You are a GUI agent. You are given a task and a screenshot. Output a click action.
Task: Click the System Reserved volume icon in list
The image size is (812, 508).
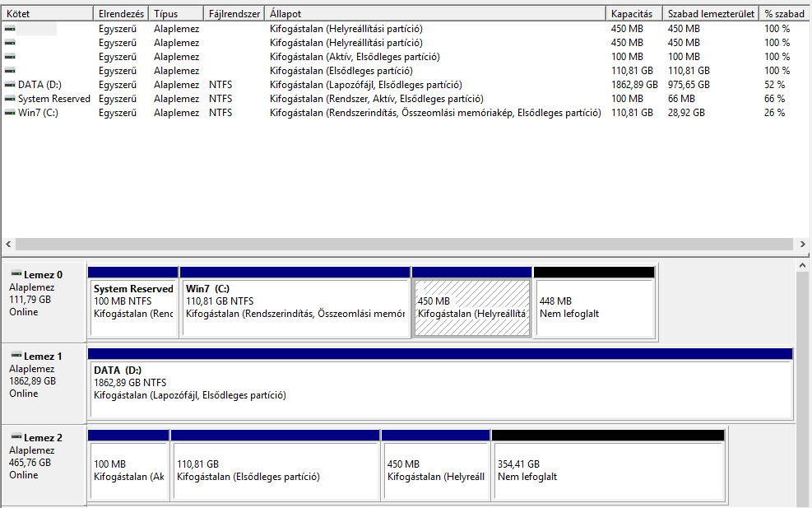[10, 99]
